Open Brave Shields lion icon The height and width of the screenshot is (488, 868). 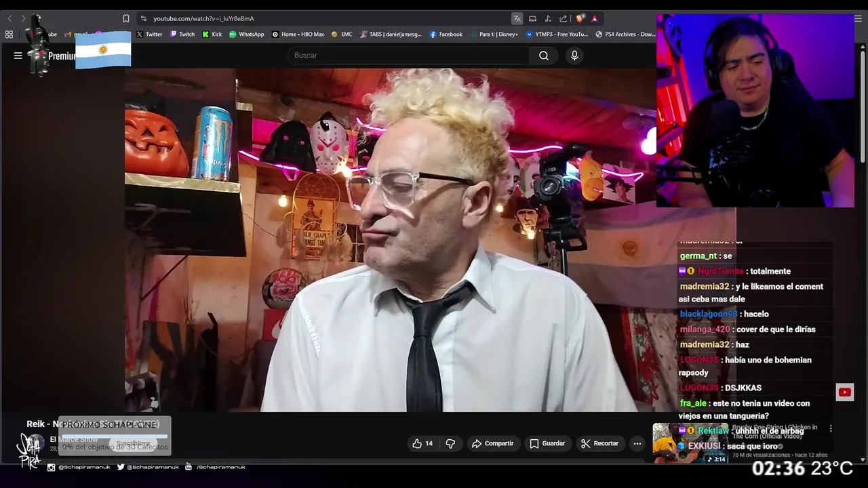click(580, 18)
